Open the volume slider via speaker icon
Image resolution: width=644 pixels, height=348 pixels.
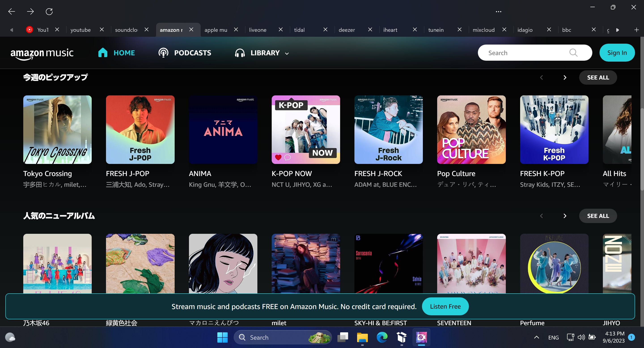coord(581,337)
